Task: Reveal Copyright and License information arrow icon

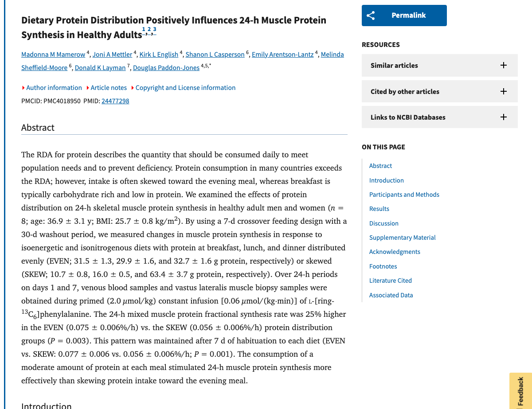Action: pos(133,88)
